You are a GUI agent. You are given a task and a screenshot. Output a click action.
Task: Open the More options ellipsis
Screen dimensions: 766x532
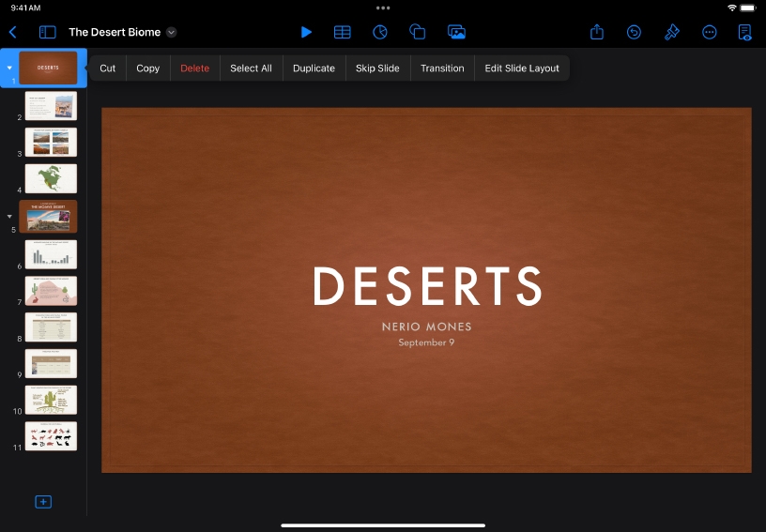[710, 32]
